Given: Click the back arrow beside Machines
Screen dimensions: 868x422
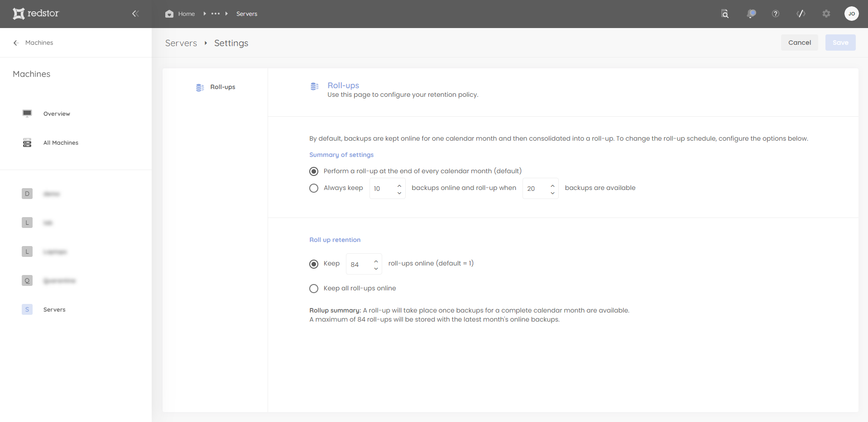Looking at the screenshot, I should pos(16,43).
